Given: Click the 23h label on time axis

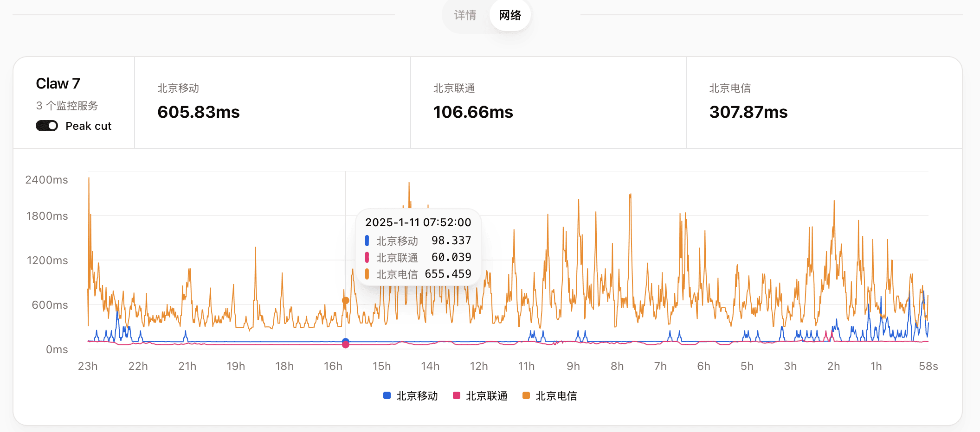Looking at the screenshot, I should pos(88,366).
